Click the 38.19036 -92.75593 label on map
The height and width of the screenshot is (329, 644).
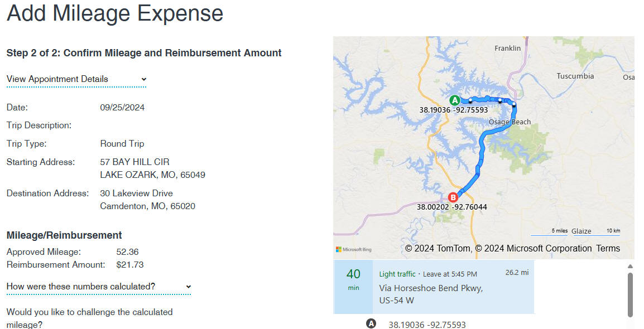tap(454, 110)
